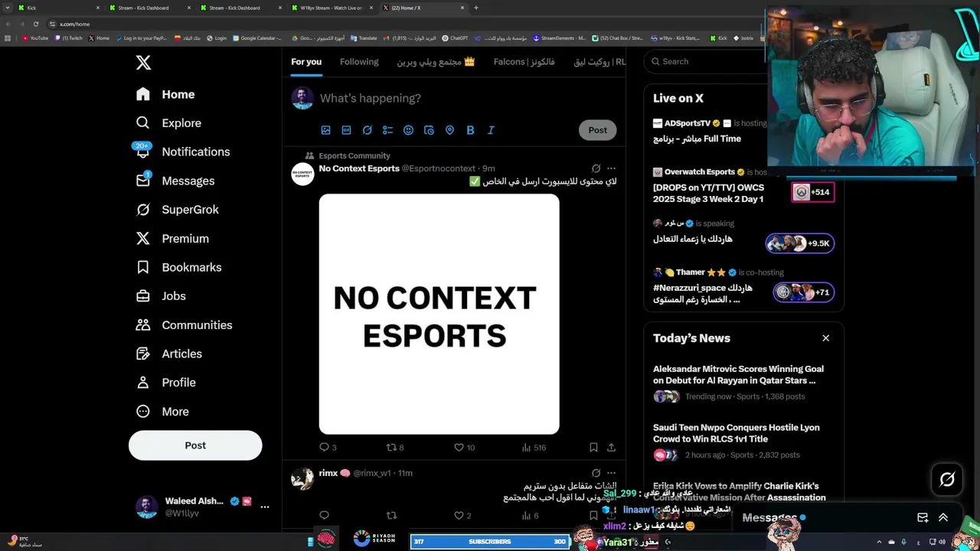The width and height of the screenshot is (980, 551).
Task: Schedule the post with the calendar icon
Action: coord(429,130)
